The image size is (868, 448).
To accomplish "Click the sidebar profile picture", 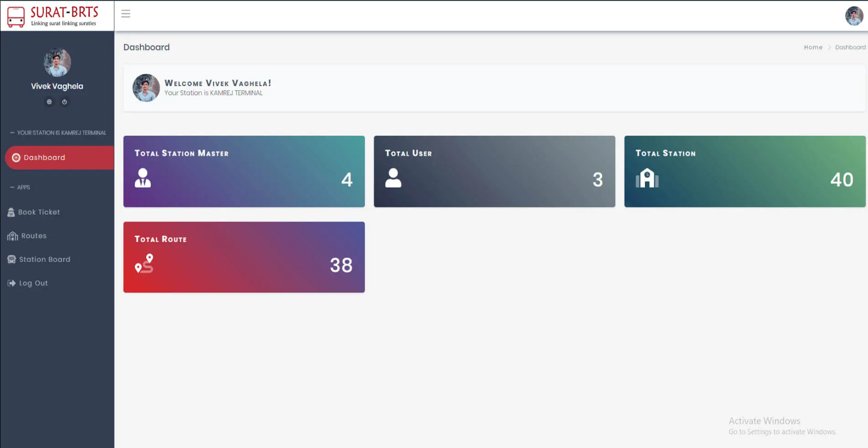I will [x=57, y=62].
